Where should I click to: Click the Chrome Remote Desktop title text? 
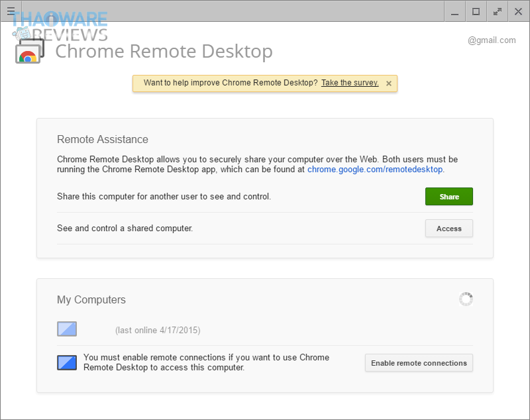pyautogui.click(x=164, y=52)
